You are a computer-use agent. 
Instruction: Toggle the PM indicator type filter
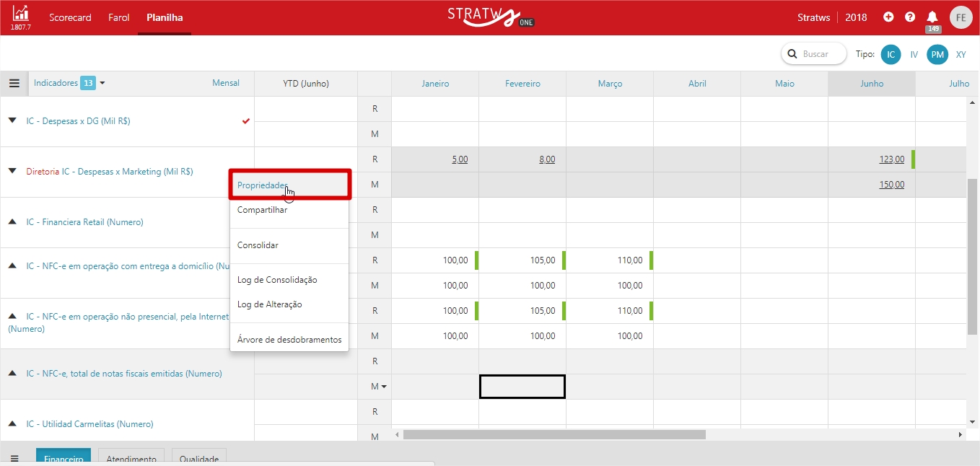point(938,54)
